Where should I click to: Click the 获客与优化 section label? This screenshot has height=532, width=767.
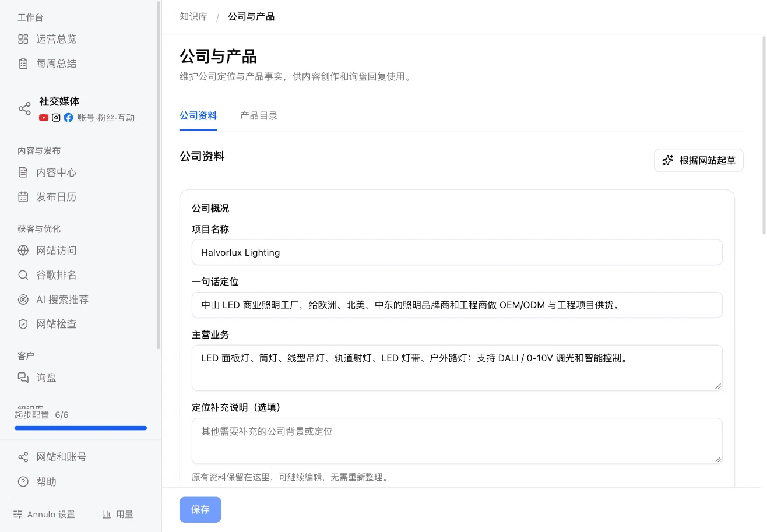(39, 229)
